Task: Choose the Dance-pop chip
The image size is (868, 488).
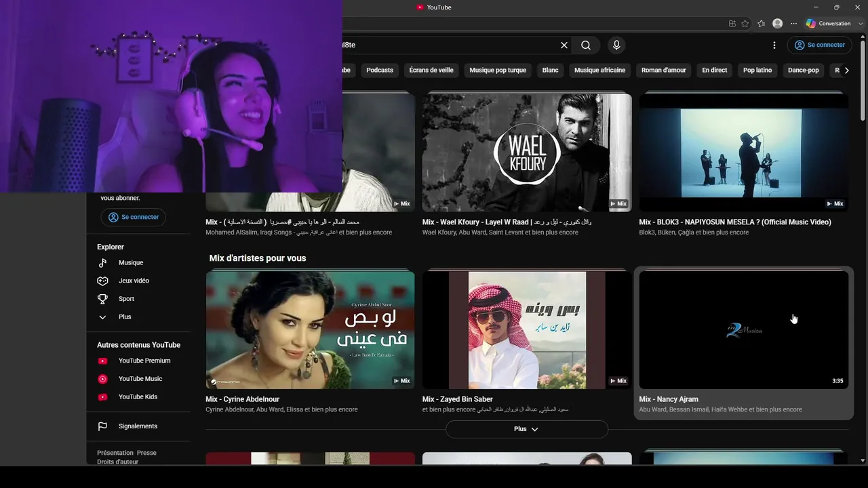Action: point(804,70)
